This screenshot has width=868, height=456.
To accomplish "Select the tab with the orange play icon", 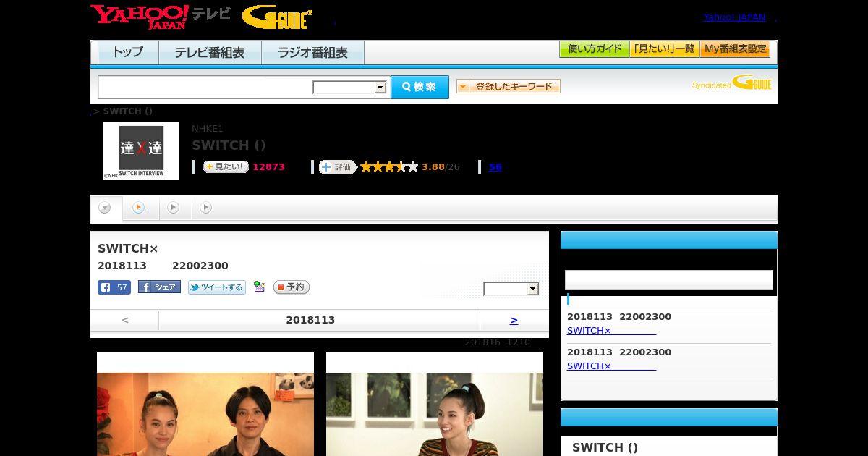I will pyautogui.click(x=142, y=208).
